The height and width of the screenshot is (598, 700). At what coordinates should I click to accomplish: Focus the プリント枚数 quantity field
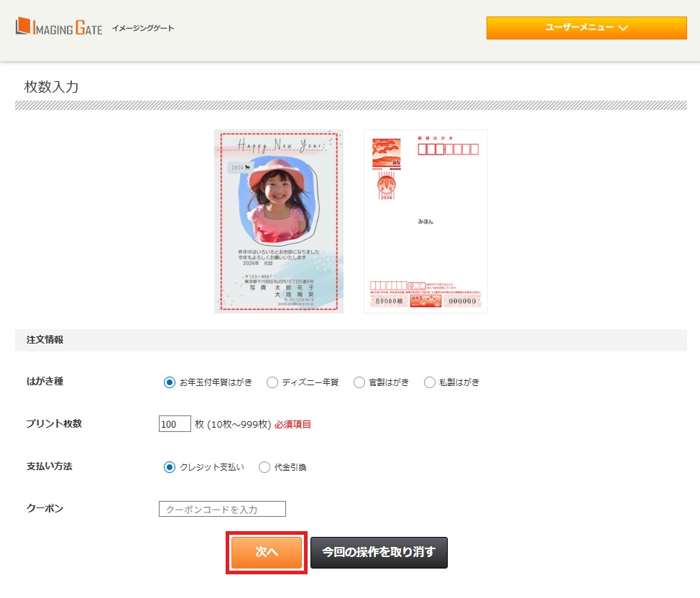175,424
